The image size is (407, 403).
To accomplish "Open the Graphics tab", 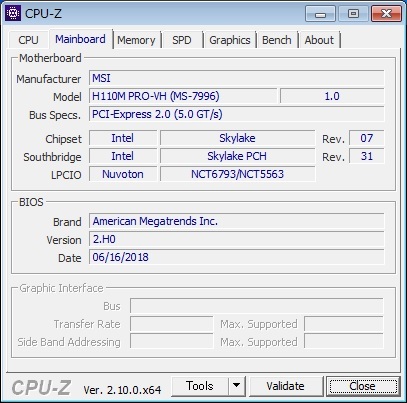I will pyautogui.click(x=230, y=40).
